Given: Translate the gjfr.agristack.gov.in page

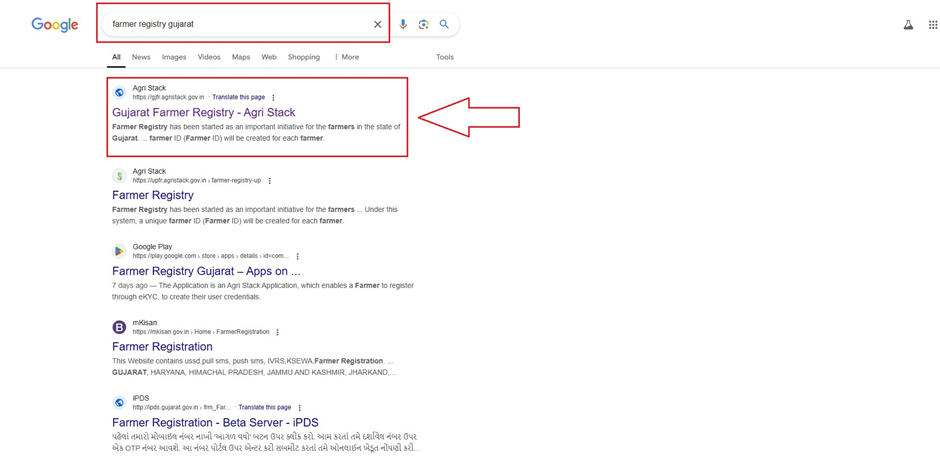Looking at the screenshot, I should click(239, 97).
